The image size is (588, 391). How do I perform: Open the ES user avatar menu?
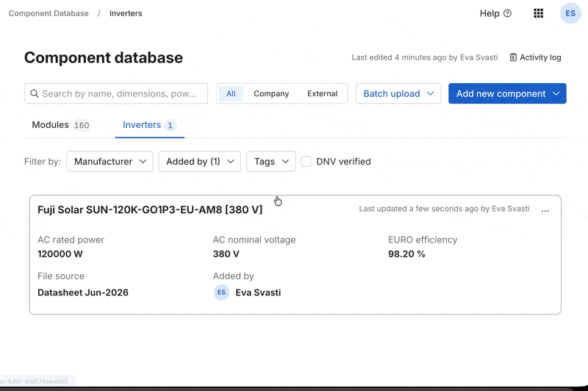pos(570,13)
